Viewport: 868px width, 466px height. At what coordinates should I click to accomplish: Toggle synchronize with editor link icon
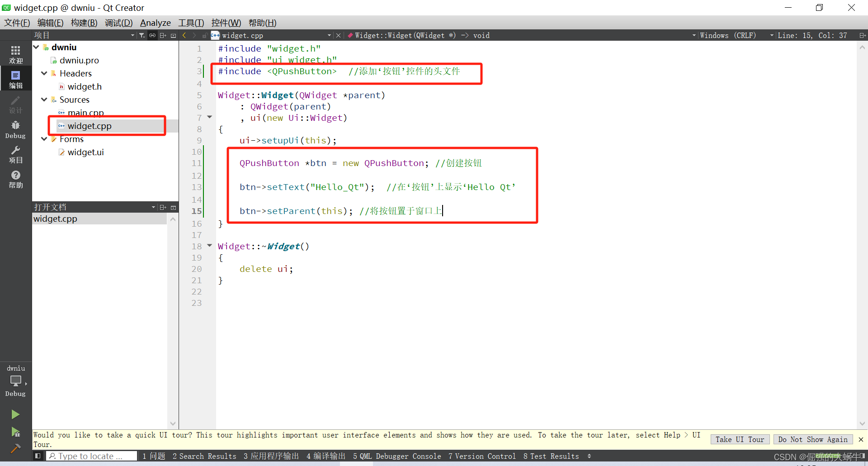152,35
